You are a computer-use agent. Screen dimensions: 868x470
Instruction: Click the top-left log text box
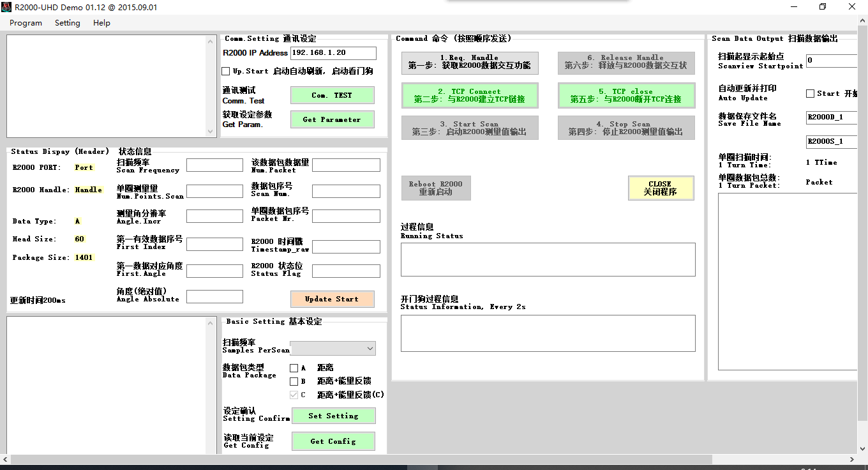pyautogui.click(x=112, y=86)
